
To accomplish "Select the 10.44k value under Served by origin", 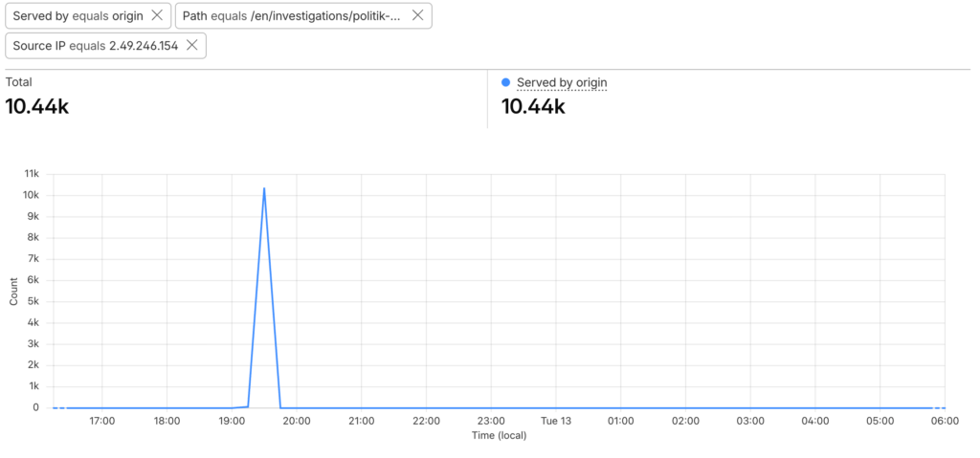I will (x=533, y=106).
